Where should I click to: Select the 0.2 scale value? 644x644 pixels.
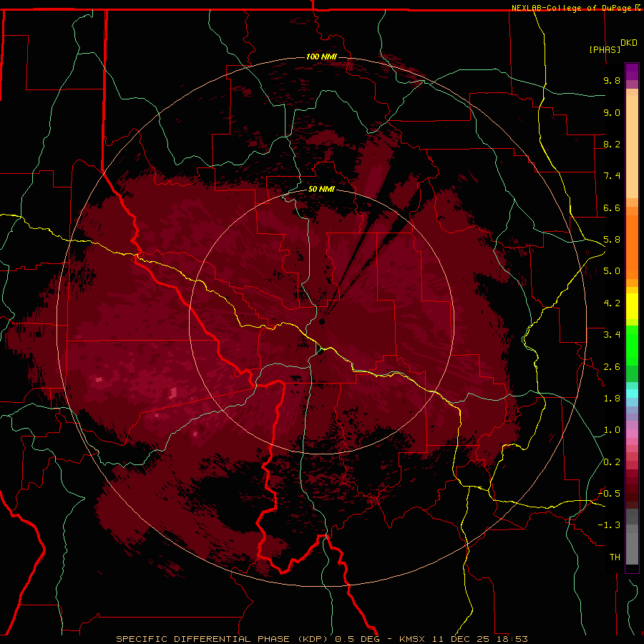pos(612,462)
